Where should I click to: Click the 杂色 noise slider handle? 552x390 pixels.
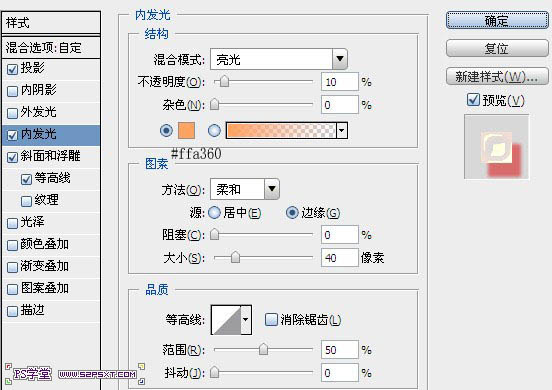(214, 105)
